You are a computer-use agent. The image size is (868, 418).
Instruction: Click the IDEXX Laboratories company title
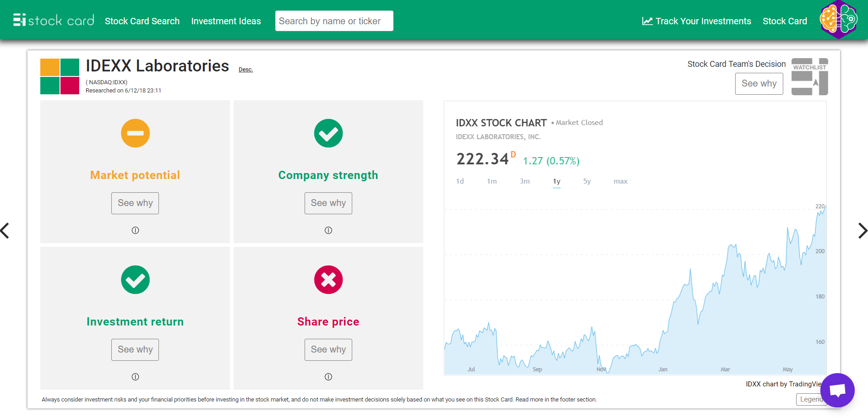click(x=157, y=66)
